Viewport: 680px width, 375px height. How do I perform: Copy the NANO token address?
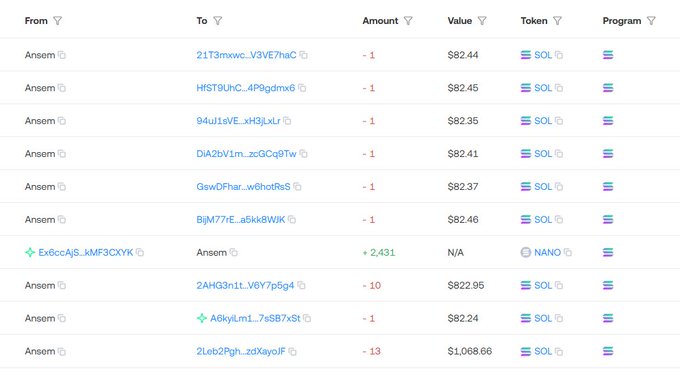(x=568, y=252)
